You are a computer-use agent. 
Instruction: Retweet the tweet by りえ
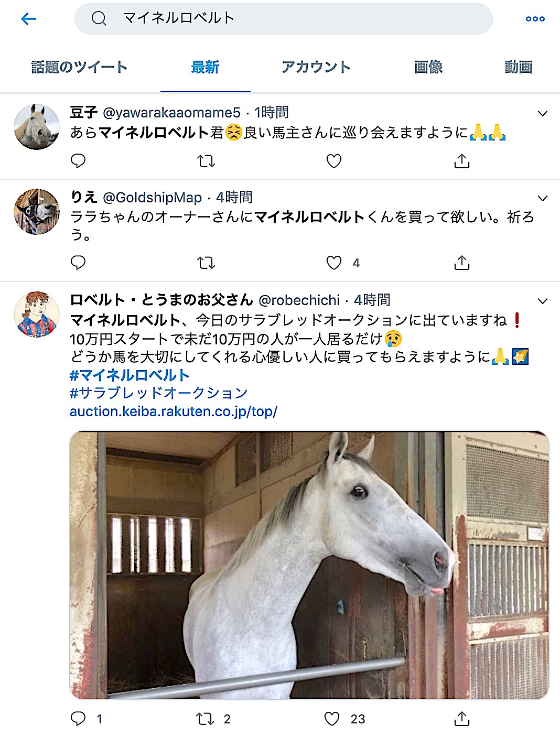coord(206,263)
